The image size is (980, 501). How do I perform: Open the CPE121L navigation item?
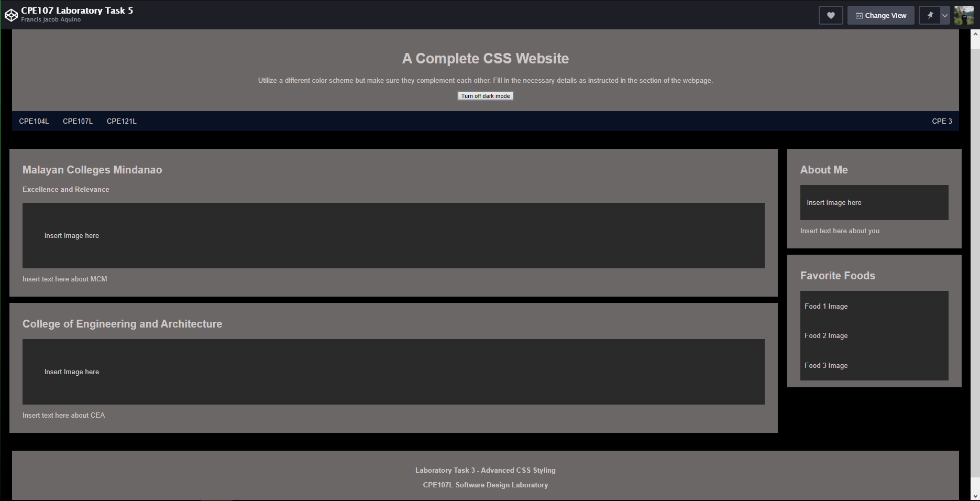coord(122,121)
